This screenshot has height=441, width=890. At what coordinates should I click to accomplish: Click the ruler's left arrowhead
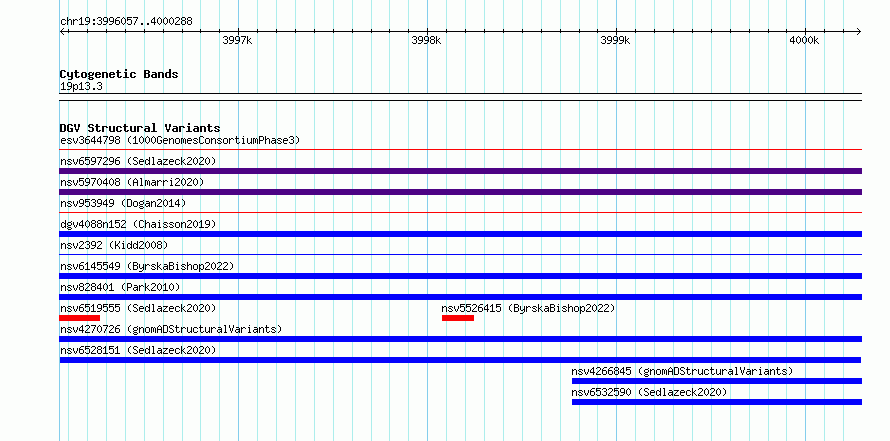coord(62,31)
